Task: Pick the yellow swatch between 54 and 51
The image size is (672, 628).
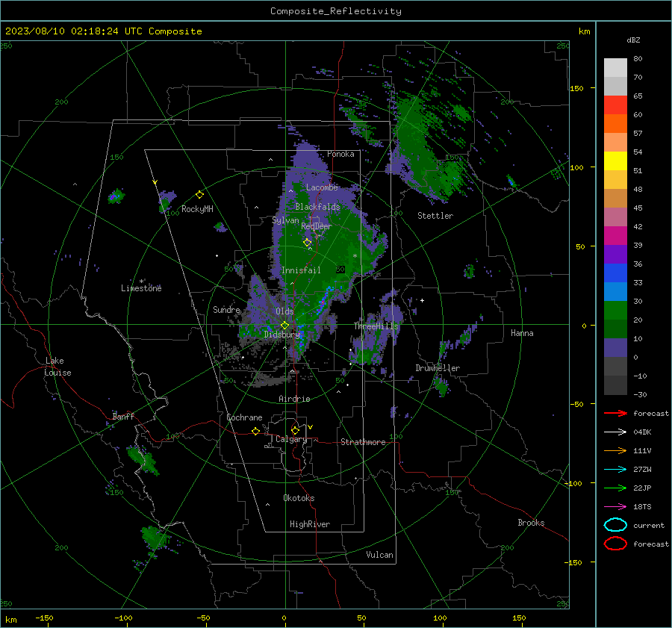Action: point(615,161)
